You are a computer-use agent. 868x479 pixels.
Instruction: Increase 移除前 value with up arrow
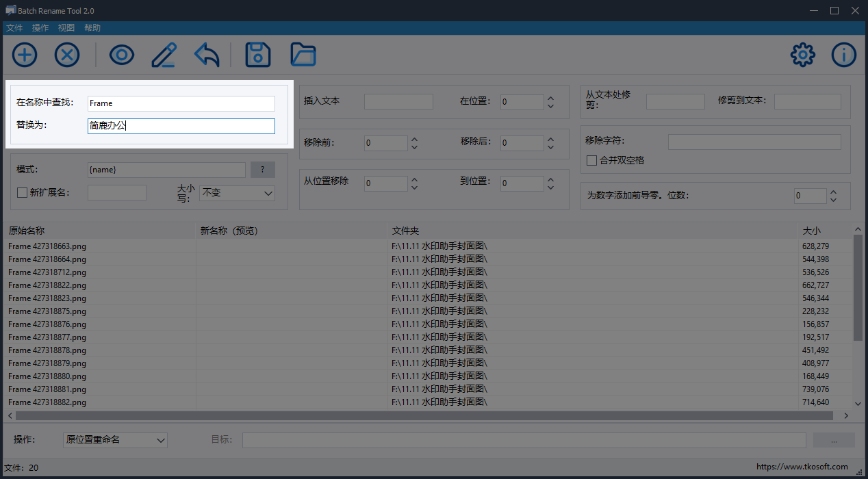click(x=414, y=139)
